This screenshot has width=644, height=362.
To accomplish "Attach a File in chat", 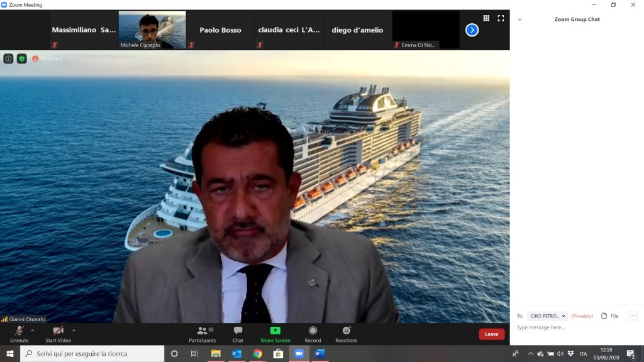I will pyautogui.click(x=609, y=316).
